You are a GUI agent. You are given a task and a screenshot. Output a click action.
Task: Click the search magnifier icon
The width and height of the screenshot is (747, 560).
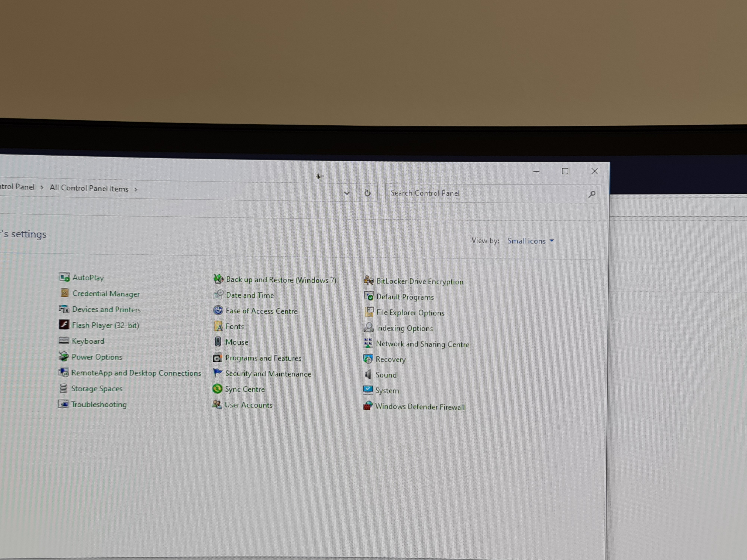tap(592, 194)
